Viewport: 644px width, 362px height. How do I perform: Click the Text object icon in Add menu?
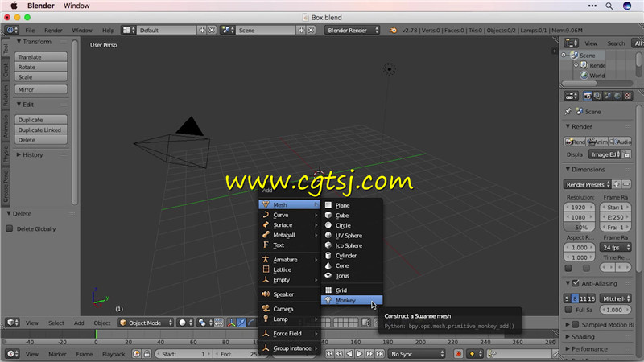(266, 245)
